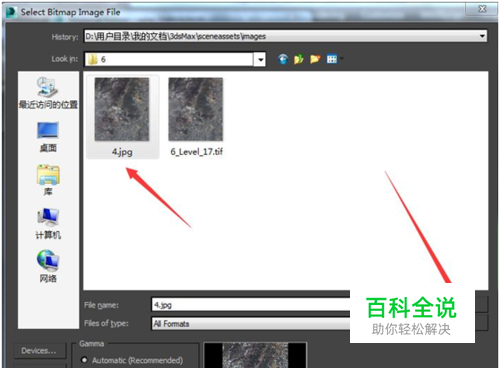Click the go back navigation icon
Screen dimensions: 500x368
283,59
